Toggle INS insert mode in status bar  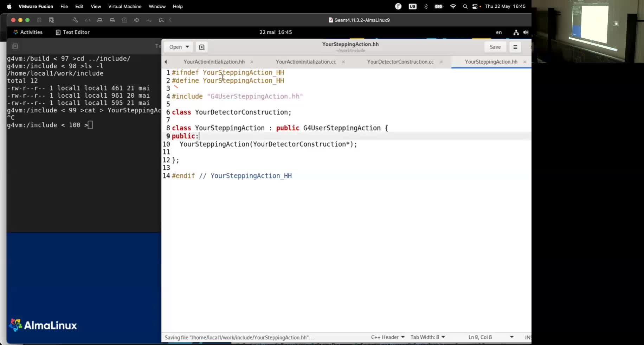(528, 337)
